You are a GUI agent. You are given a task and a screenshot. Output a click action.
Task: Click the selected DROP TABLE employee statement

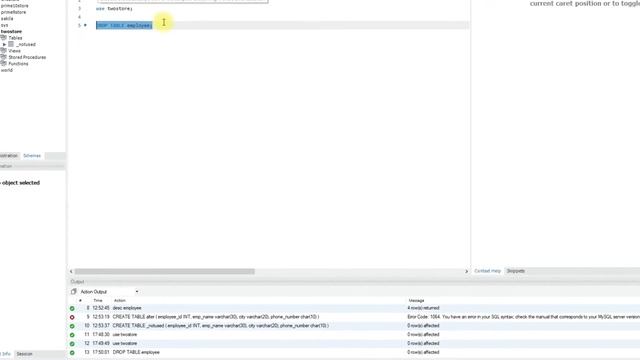coord(124,25)
